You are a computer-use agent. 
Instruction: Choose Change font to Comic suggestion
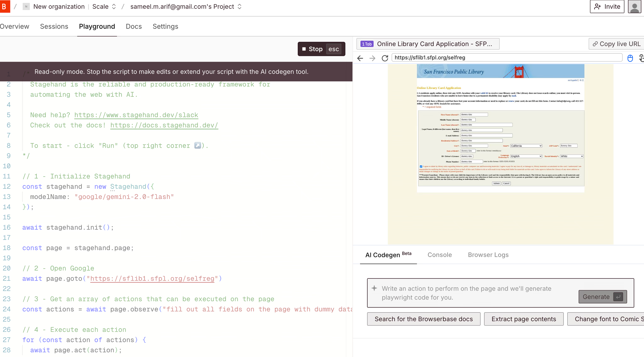tap(606, 319)
